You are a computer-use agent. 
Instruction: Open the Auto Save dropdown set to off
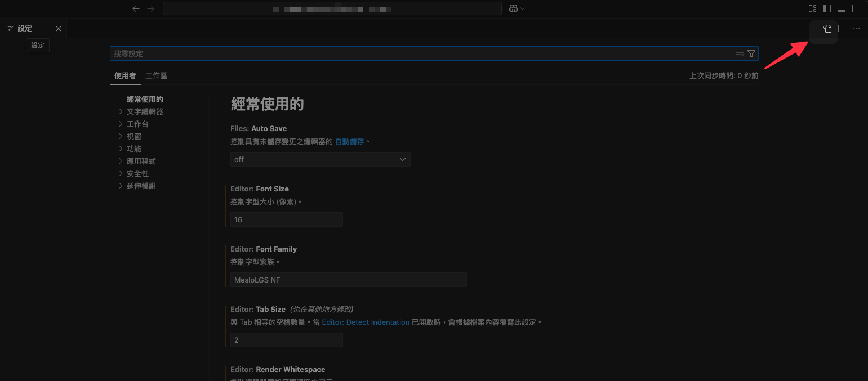(320, 159)
